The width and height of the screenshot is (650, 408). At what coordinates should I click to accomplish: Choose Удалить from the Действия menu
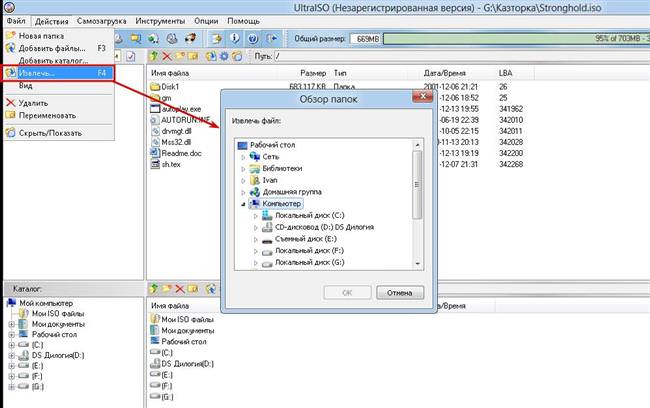[x=58, y=103]
